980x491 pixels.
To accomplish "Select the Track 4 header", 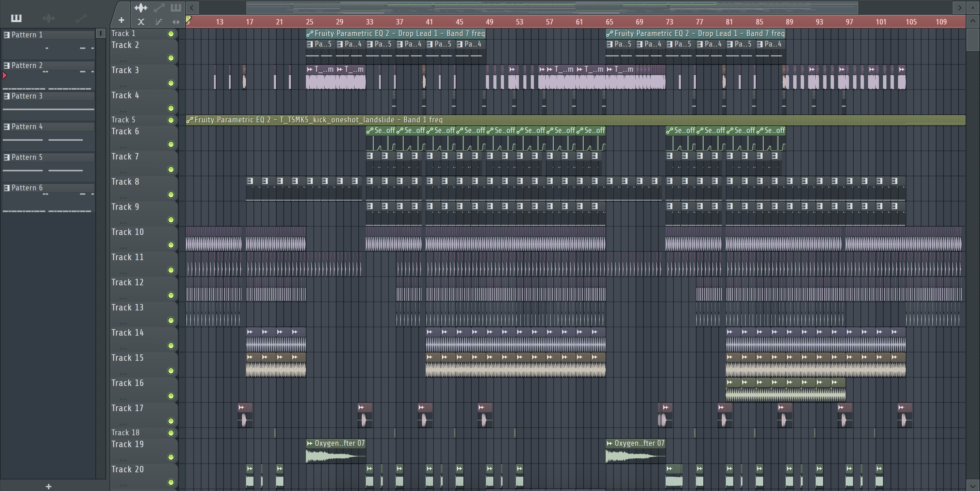I will (x=144, y=102).
